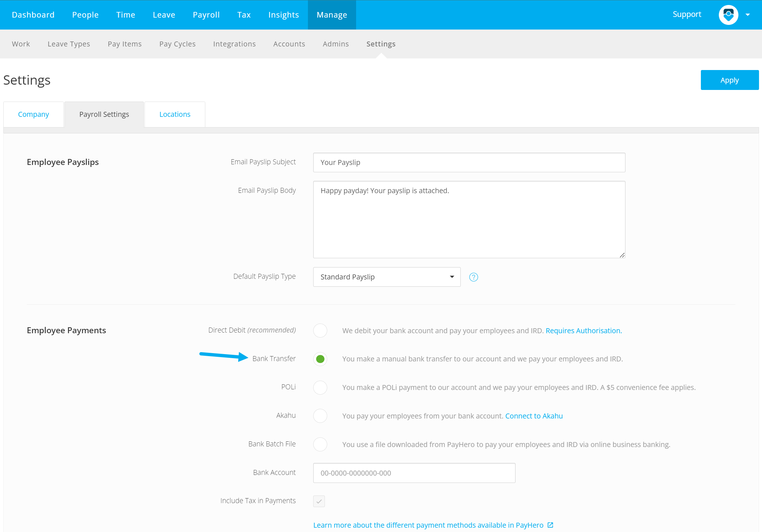Screen dimensions: 762x532
Task: Grab the textarea resize handle corner
Action: (622, 255)
